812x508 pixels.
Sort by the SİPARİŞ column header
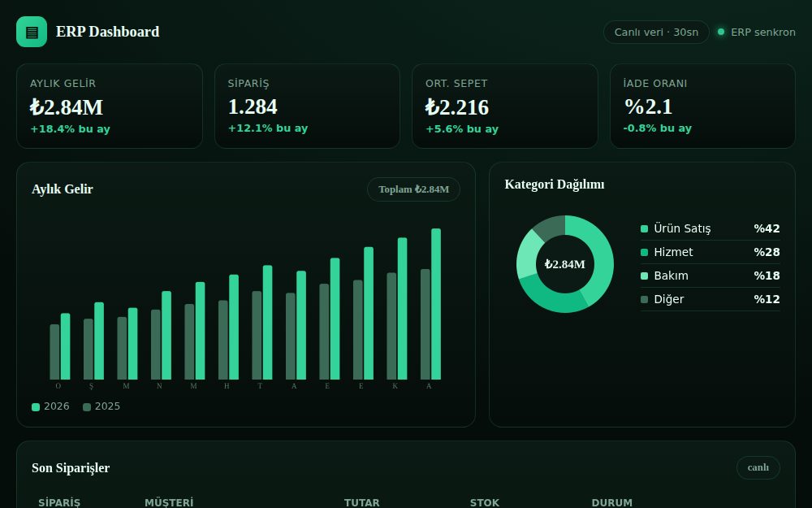point(59,502)
